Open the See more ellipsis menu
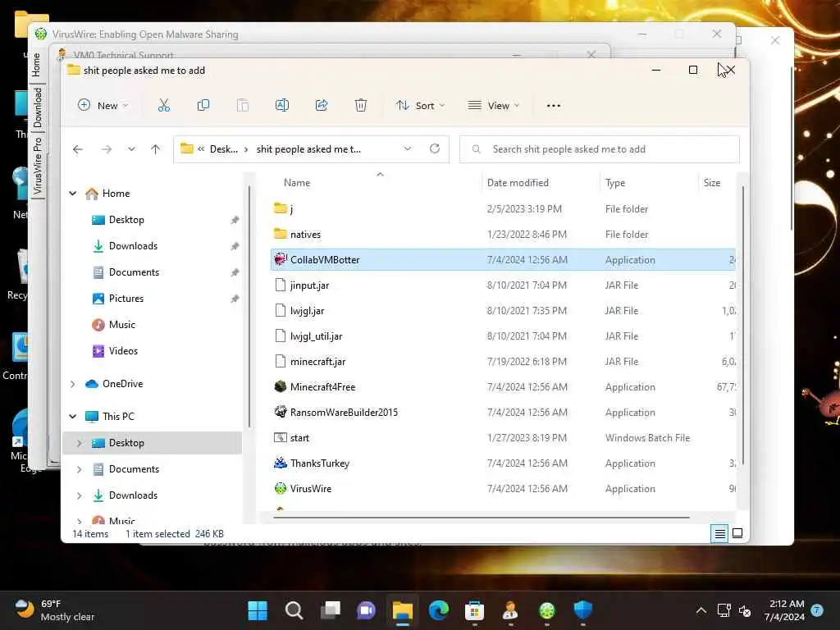Image resolution: width=840 pixels, height=630 pixels. (554, 106)
